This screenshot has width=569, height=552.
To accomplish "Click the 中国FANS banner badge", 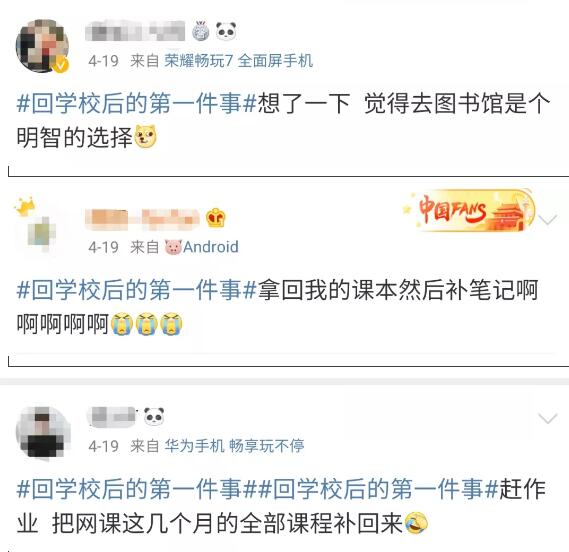I will [469, 211].
